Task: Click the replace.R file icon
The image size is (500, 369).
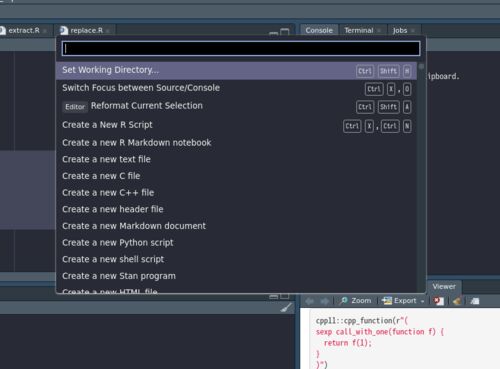Action: click(x=64, y=31)
